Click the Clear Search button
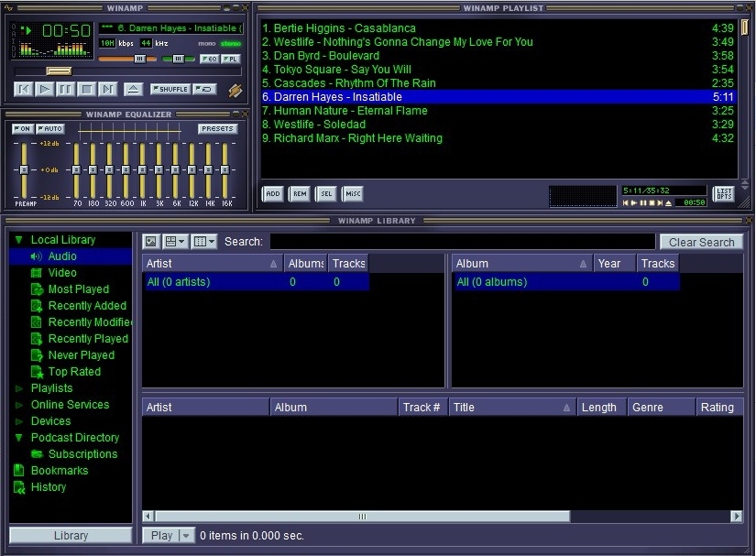This screenshot has width=756, height=556. point(701,242)
